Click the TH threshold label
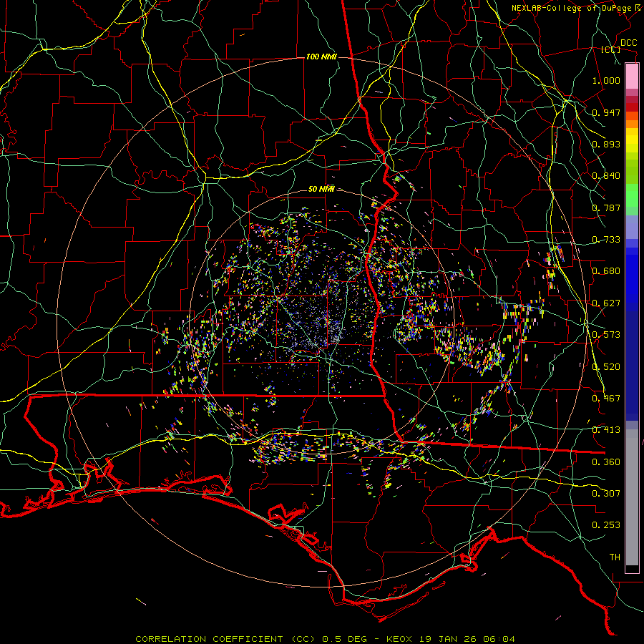644x644 pixels. [x=615, y=557]
